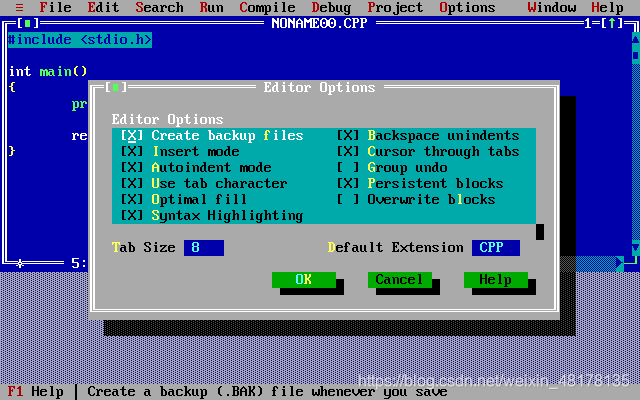Open the Run menu
Image resolution: width=640 pixels, height=400 pixels.
(211, 7)
